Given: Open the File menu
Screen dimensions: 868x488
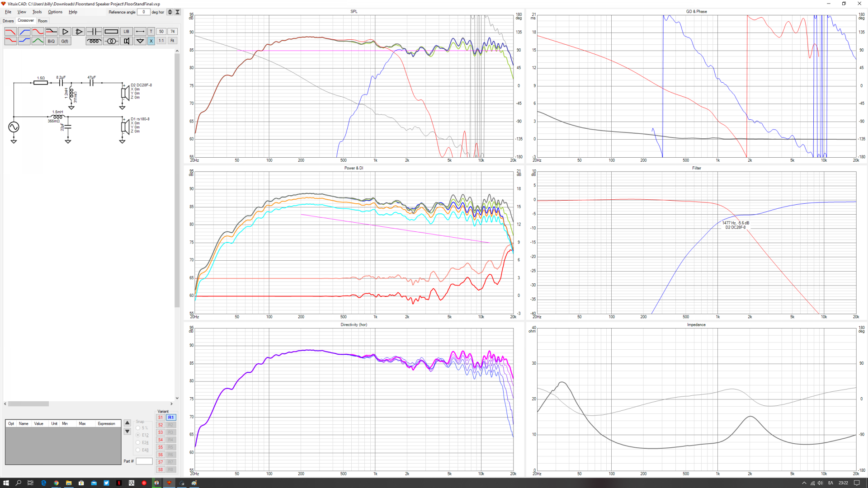Looking at the screenshot, I should 8,12.
